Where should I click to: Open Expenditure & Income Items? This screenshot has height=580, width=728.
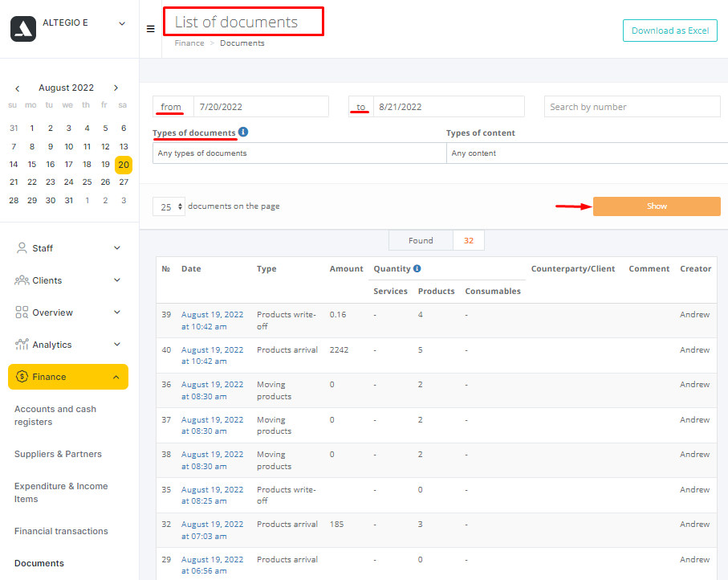[61, 492]
